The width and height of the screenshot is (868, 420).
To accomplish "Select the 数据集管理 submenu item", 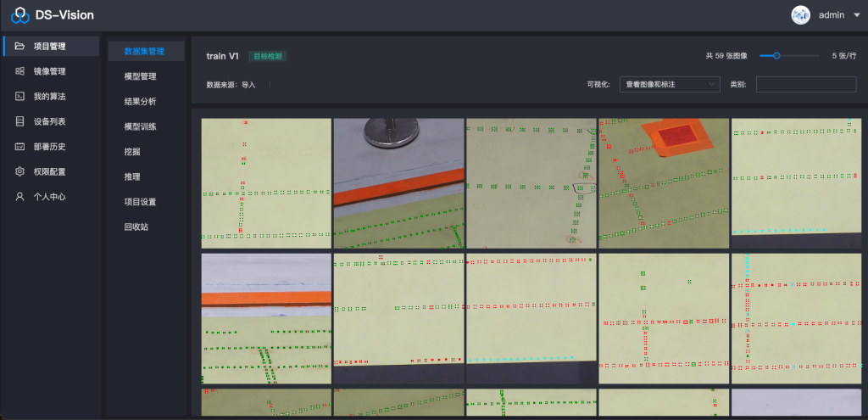I will [146, 52].
